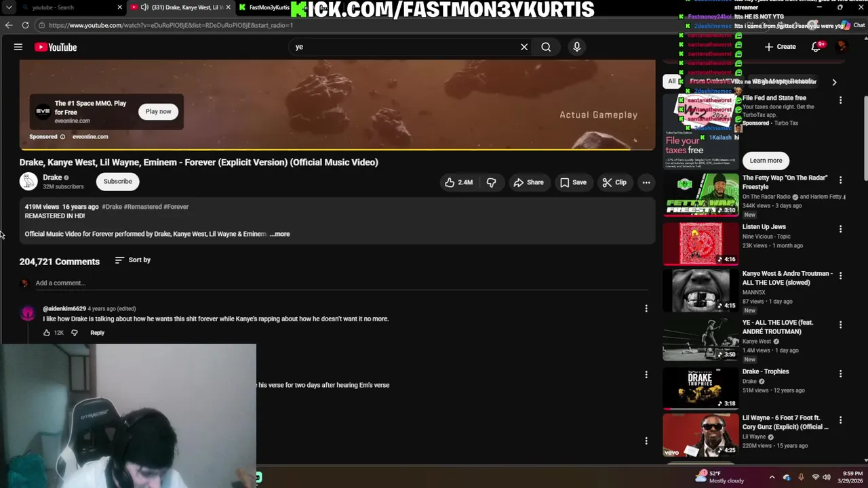This screenshot has height=488, width=868.
Task: Start voice search with the microphone icon
Action: tap(577, 47)
